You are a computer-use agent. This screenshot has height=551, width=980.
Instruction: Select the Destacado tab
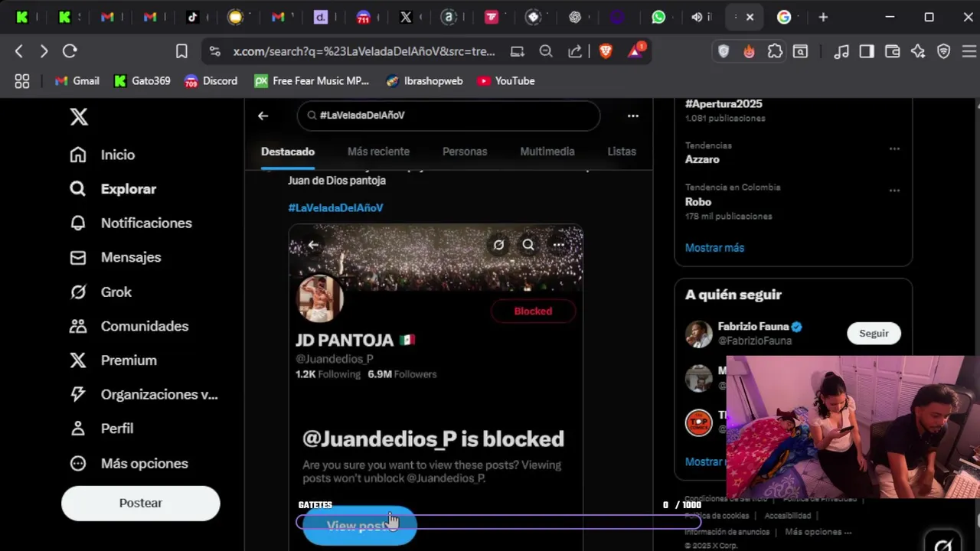click(288, 152)
